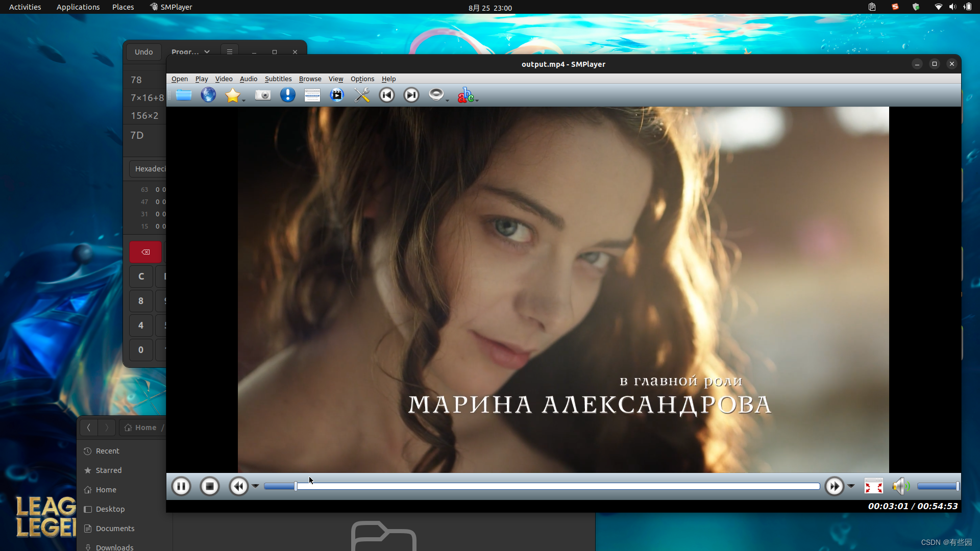Click the middle of the seek bar

[542, 486]
